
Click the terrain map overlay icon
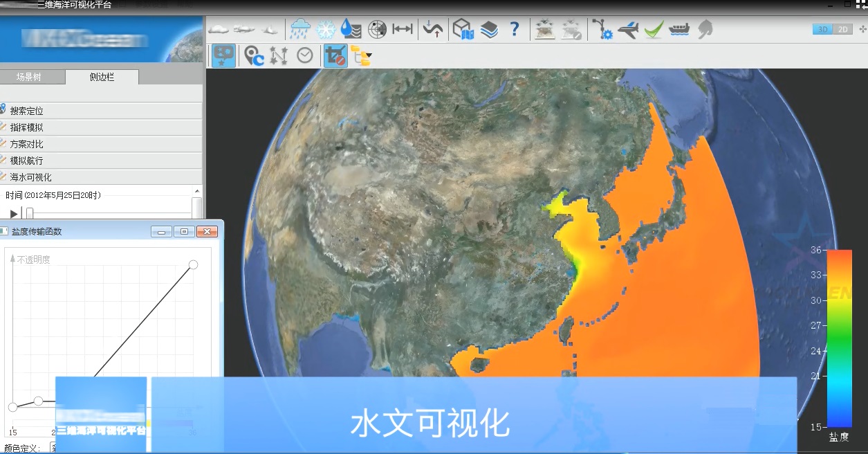pyautogui.click(x=545, y=30)
